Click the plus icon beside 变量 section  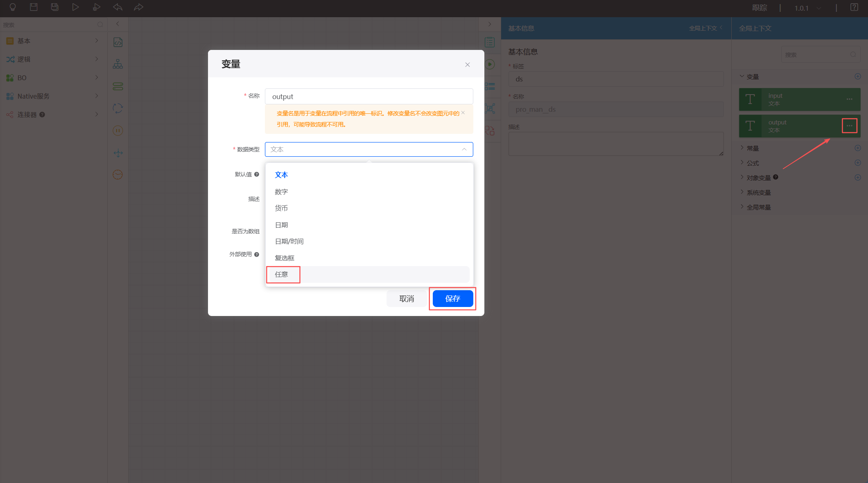[858, 77]
